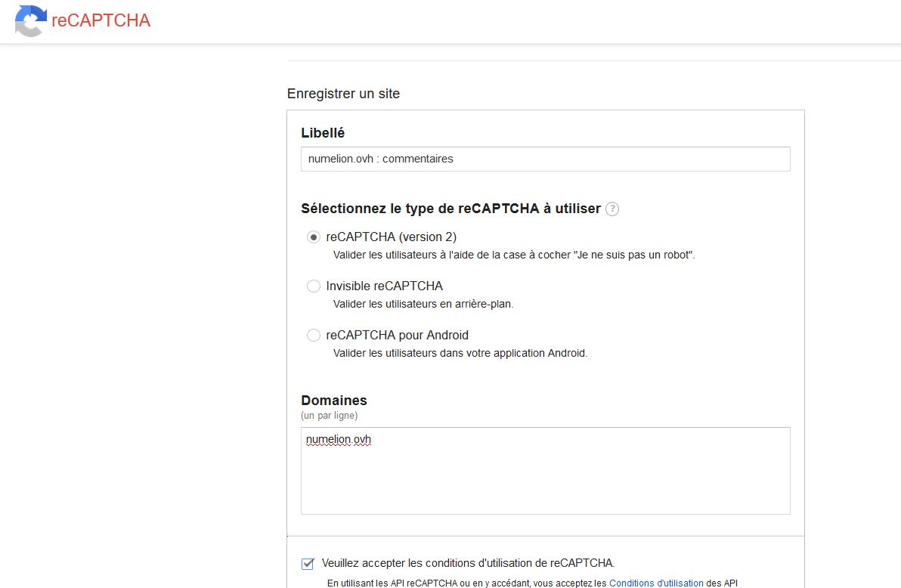The width and height of the screenshot is (901, 588).
Task: Open the help question mark icon
Action: [612, 209]
